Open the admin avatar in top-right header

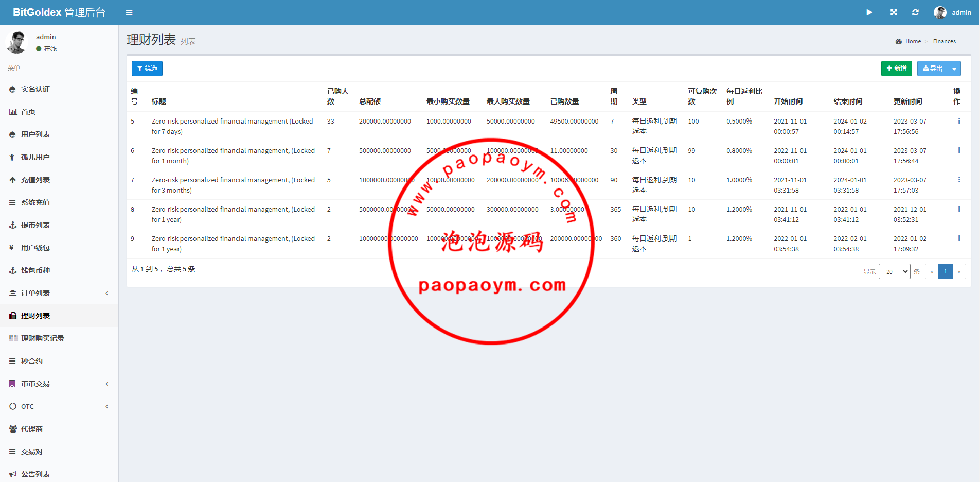[940, 12]
